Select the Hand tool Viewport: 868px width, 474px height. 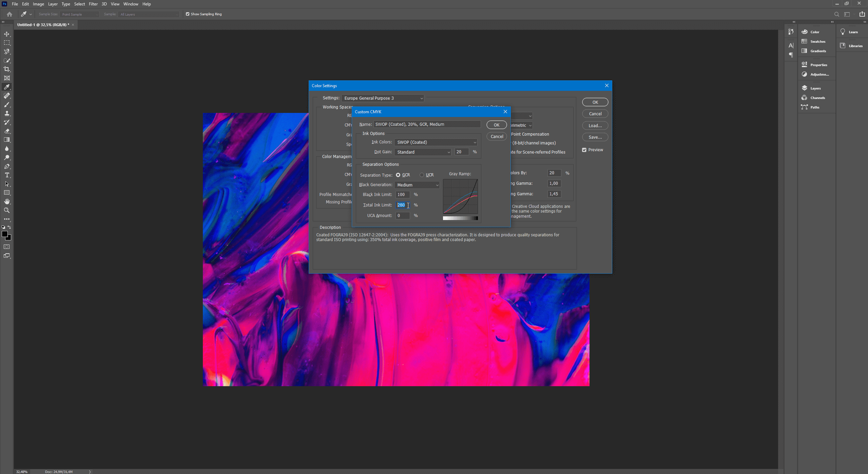(7, 201)
